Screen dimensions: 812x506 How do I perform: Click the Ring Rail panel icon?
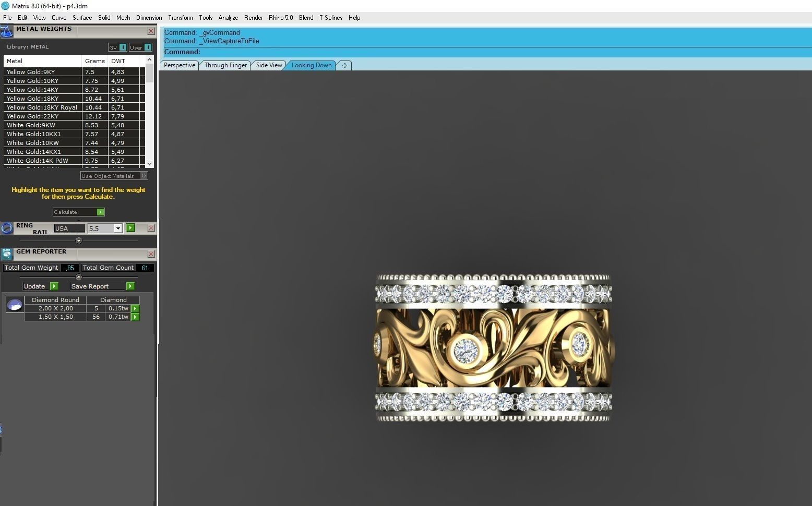(7, 228)
